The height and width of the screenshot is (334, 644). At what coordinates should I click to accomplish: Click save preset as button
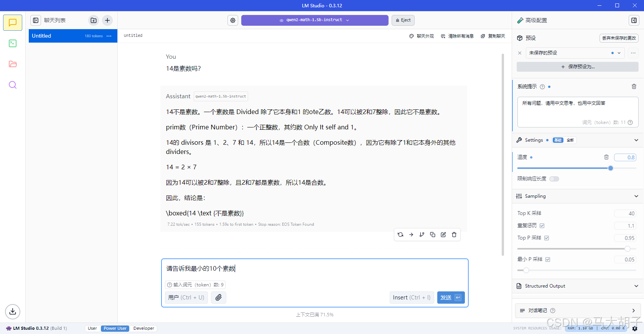tap(577, 67)
